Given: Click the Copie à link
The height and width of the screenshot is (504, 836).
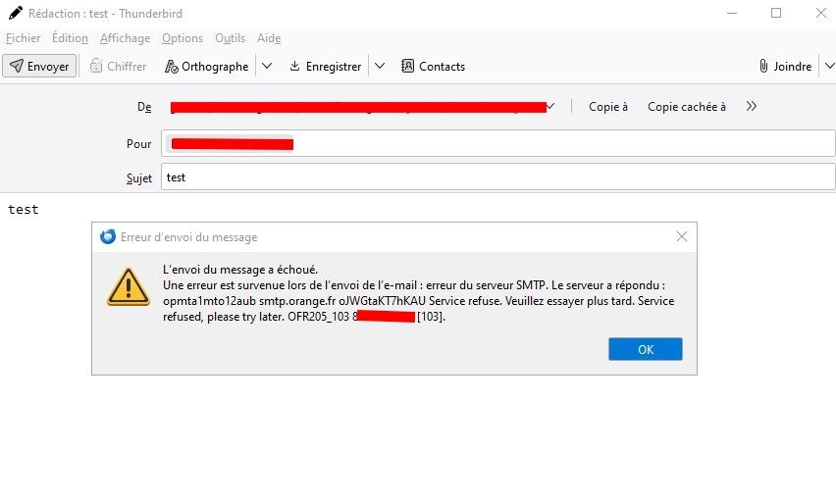Looking at the screenshot, I should coord(607,107).
